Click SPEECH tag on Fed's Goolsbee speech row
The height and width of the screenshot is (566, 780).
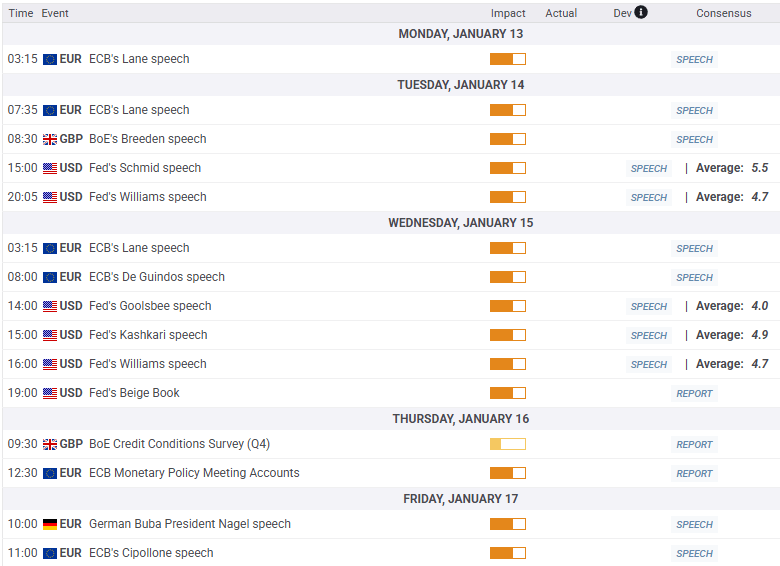pyautogui.click(x=649, y=306)
